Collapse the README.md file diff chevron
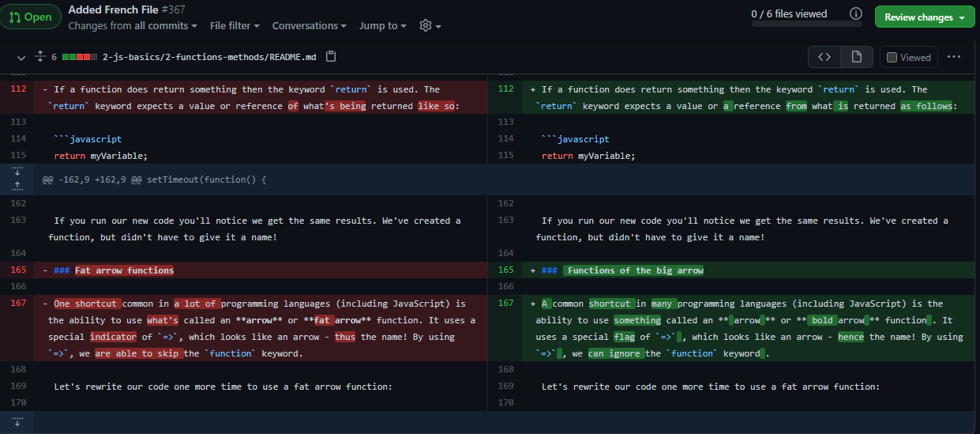Viewport: 980px width, 434px height. coord(21,57)
